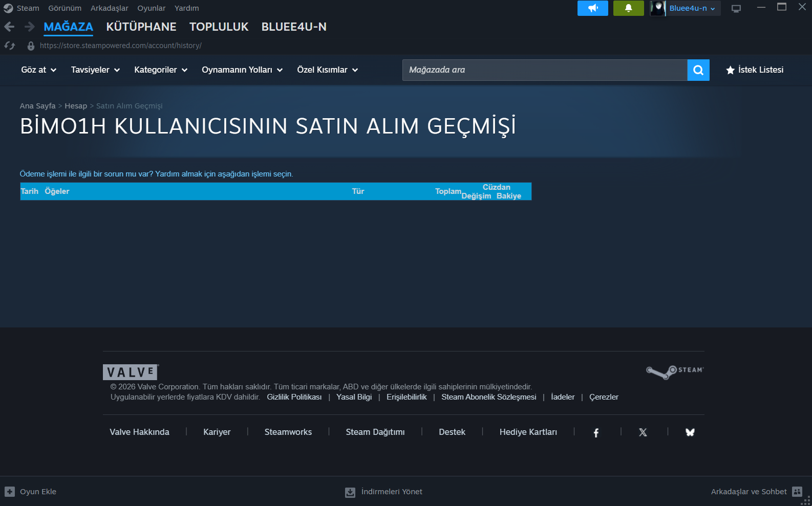The height and width of the screenshot is (506, 812).
Task: Open the Gizlilik Politikası link
Action: (x=294, y=397)
